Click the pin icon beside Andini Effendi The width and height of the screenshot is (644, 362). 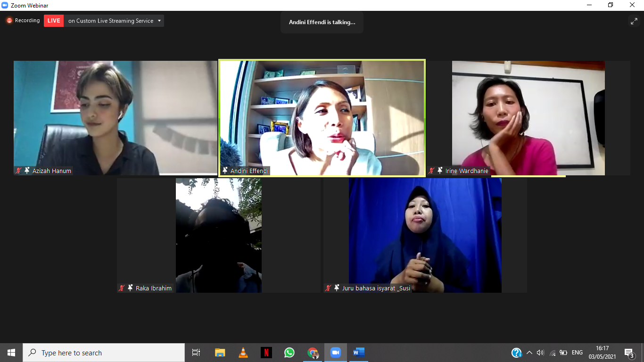(x=225, y=171)
